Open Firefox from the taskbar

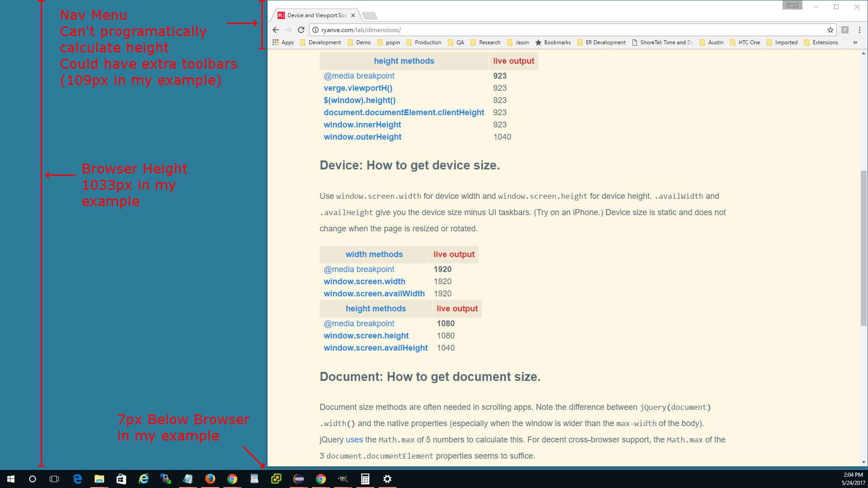tap(210, 479)
